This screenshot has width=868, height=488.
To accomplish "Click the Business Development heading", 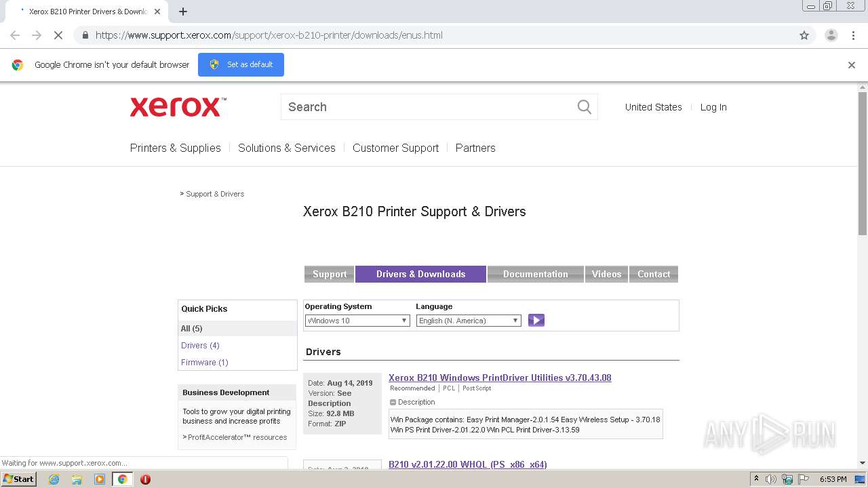I will (x=226, y=392).
